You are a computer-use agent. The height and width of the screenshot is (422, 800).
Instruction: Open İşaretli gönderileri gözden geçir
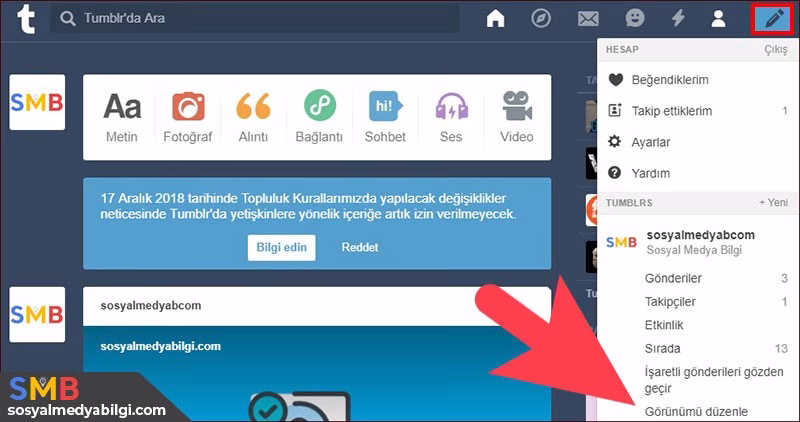tap(714, 380)
